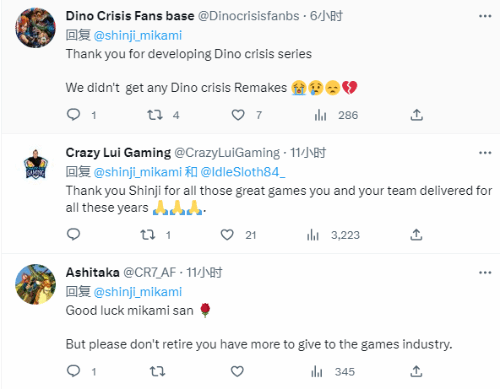The width and height of the screenshot is (500, 389).
Task: Open Dino Crisis Fans base profile avatar
Action: coord(36,28)
